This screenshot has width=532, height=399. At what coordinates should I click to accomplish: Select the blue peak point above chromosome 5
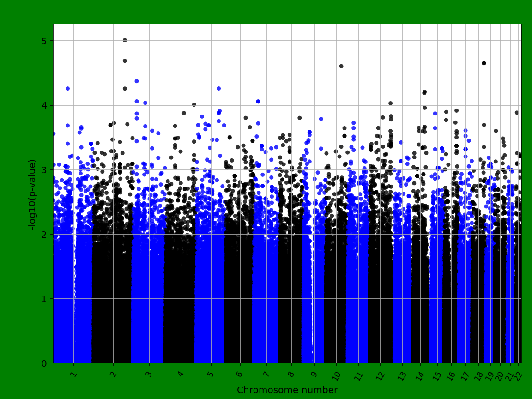[218, 88]
